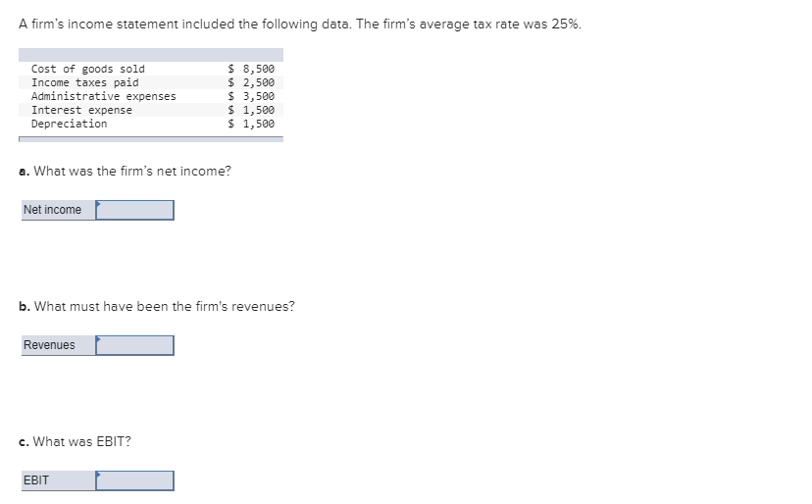Click the Net income answer input field
The height and width of the screenshot is (504, 812).
coord(135,210)
